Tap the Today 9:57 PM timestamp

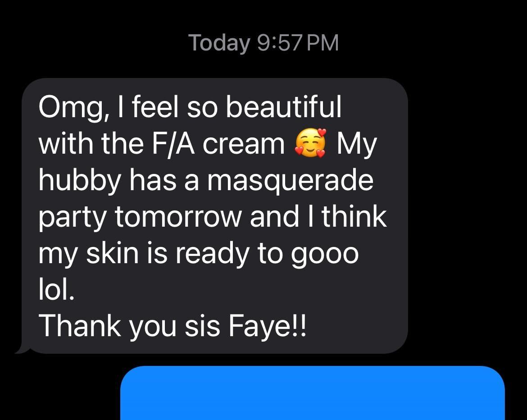click(x=263, y=43)
